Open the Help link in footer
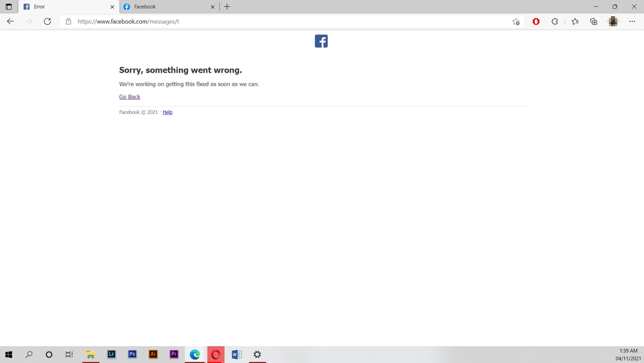This screenshot has width=644, height=363. pos(167,113)
